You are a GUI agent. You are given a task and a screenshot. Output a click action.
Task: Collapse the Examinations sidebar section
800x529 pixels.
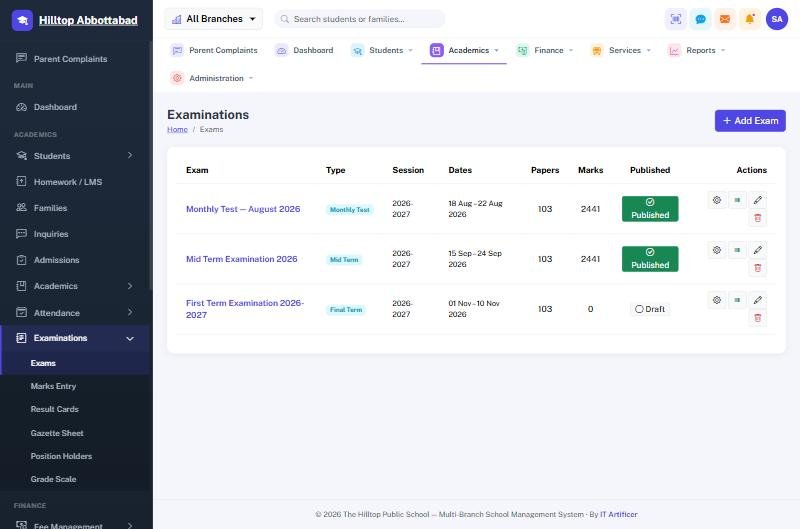click(x=76, y=338)
